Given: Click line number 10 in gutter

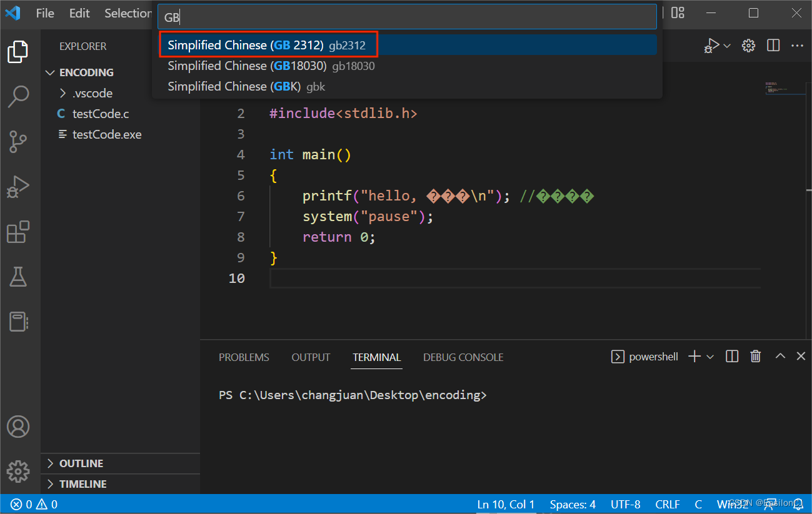Looking at the screenshot, I should tap(236, 279).
